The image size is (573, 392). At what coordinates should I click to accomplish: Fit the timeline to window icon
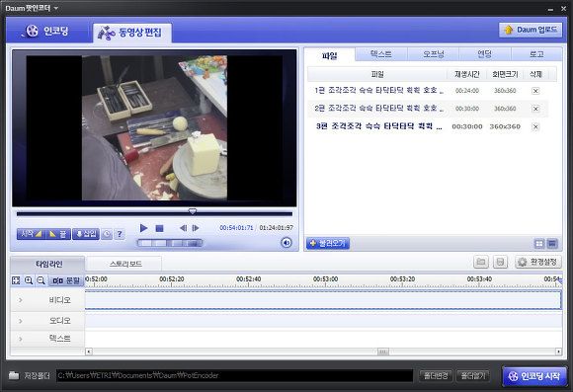[x=16, y=280]
